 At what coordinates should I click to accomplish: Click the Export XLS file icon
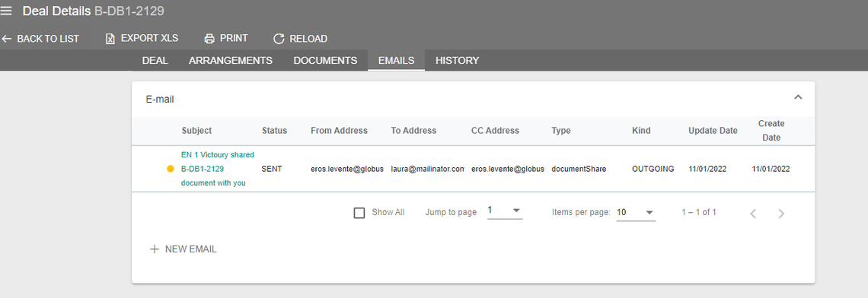coord(110,39)
